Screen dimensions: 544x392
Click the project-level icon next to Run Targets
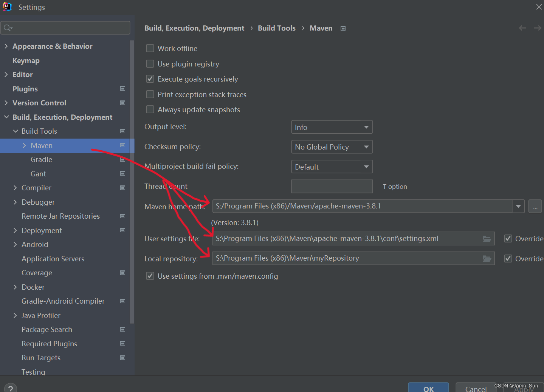tap(122, 358)
